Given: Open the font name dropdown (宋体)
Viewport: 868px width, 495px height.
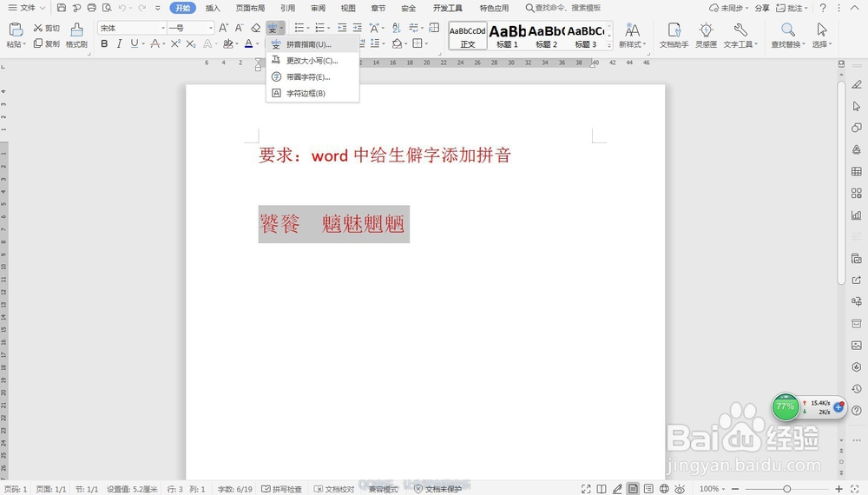Looking at the screenshot, I should click(163, 28).
